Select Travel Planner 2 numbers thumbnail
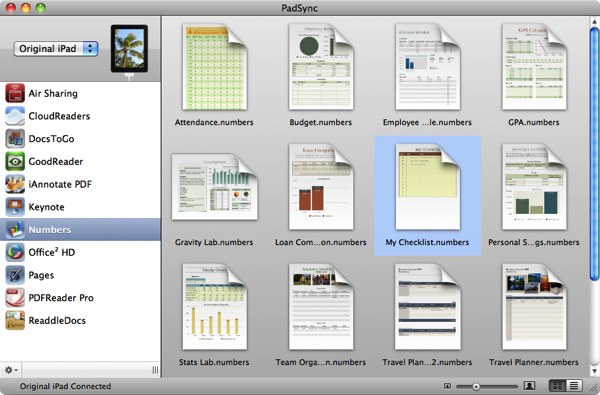 click(427, 307)
